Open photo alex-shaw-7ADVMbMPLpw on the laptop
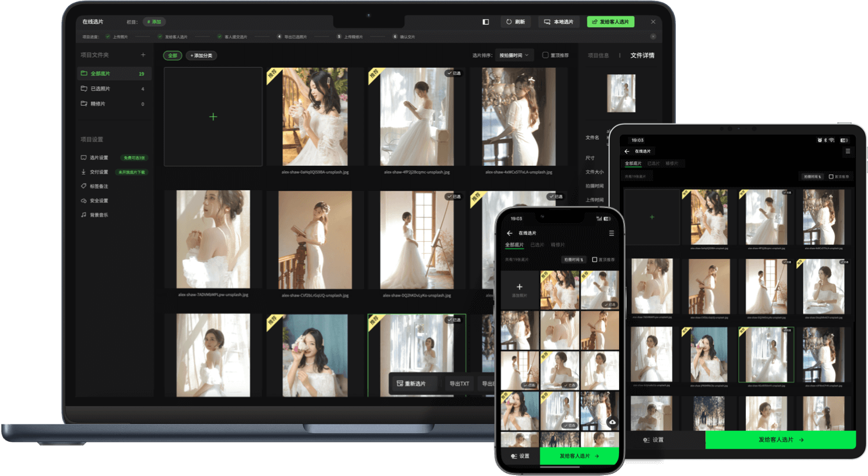Viewport: 868px width, 476px height. click(x=213, y=239)
